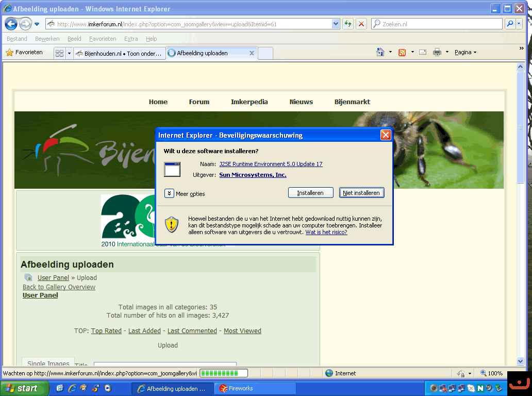532x396 pixels.
Task: Open the 'Wat is het risico?' link
Action: point(326,232)
